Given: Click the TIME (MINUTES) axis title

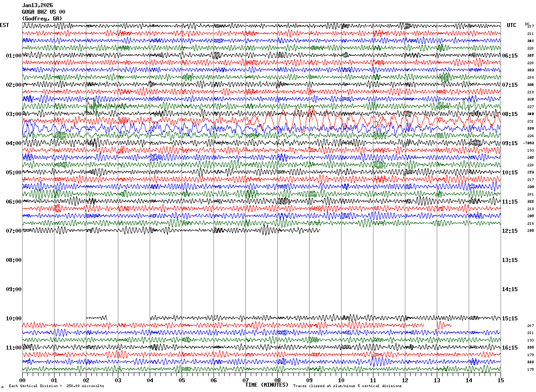Looking at the screenshot, I should click(x=267, y=385).
